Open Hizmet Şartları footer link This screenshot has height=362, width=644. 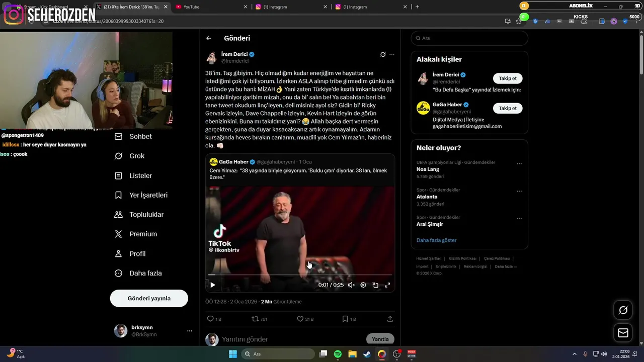[429, 258]
